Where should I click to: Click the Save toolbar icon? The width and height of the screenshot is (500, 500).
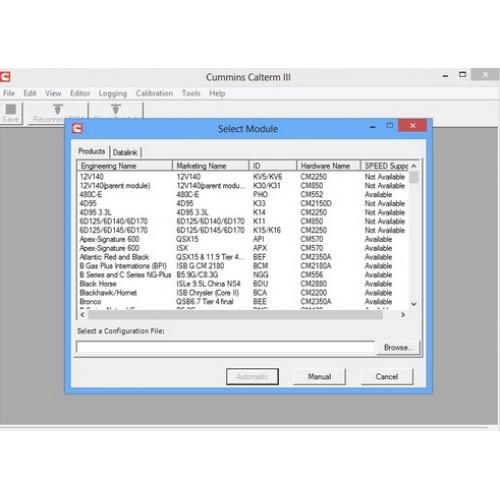(11, 113)
